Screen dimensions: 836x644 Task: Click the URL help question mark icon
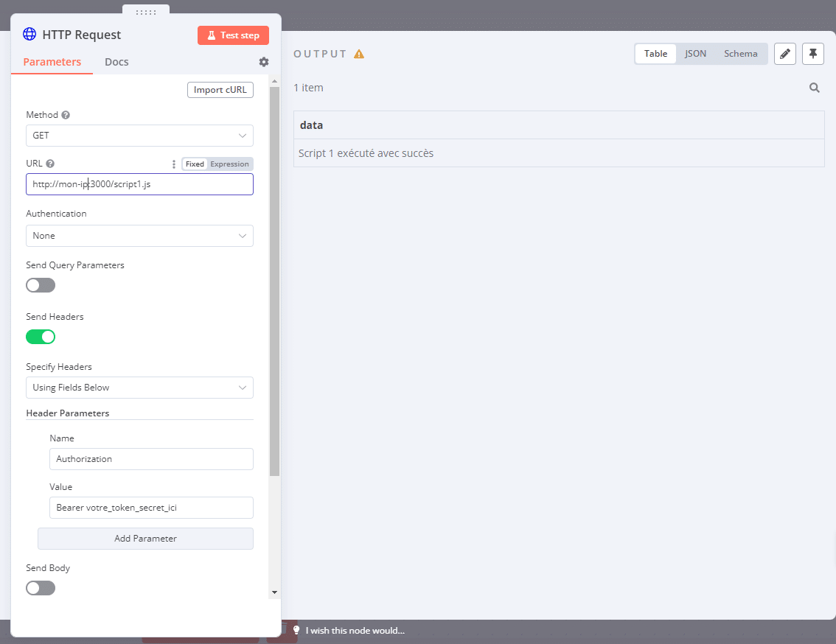pos(50,164)
